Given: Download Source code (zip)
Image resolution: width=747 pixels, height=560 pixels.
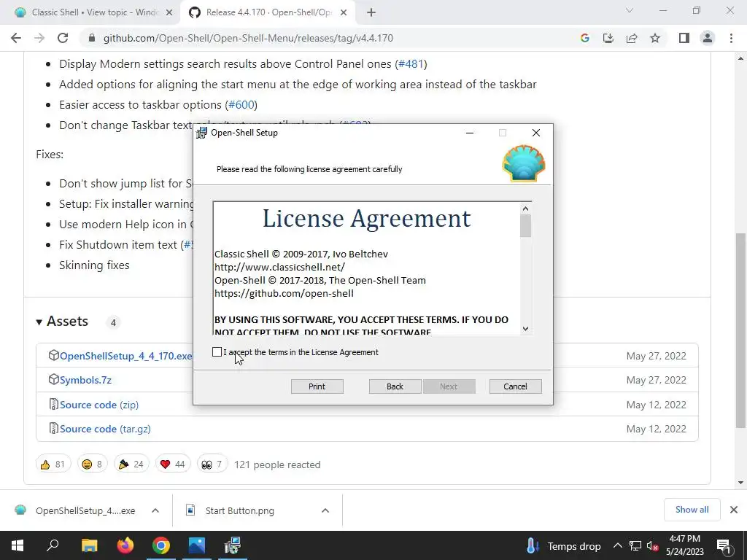Looking at the screenshot, I should point(99,405).
